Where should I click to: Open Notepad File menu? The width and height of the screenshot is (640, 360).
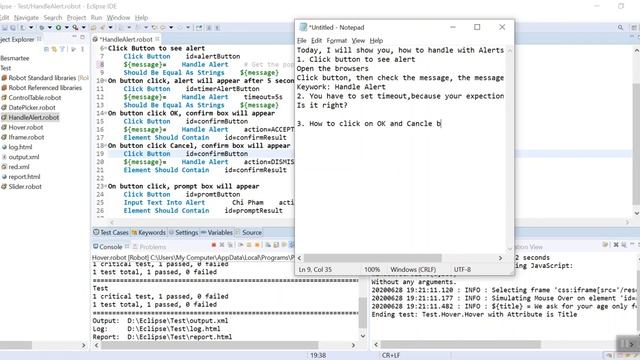pyautogui.click(x=302, y=40)
